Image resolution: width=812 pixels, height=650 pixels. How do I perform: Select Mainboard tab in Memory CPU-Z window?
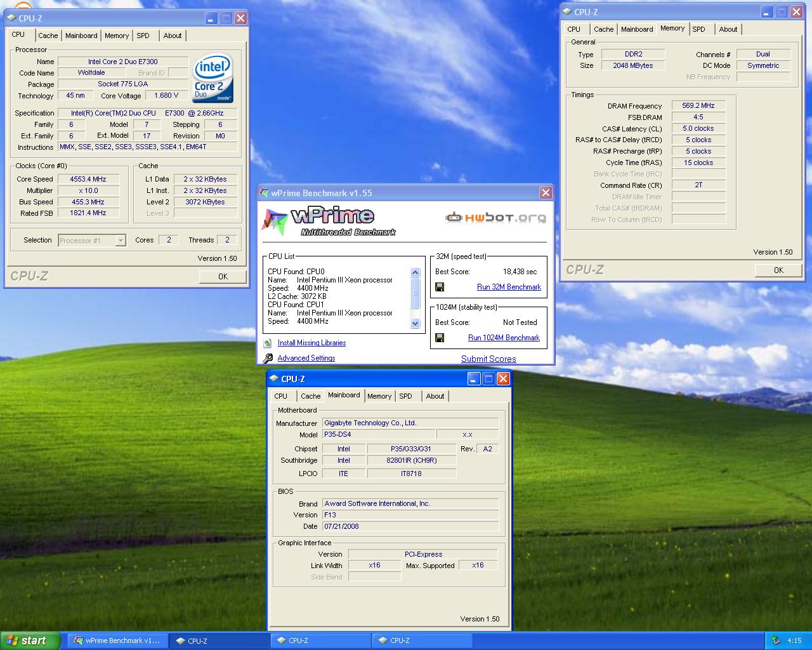tap(637, 29)
